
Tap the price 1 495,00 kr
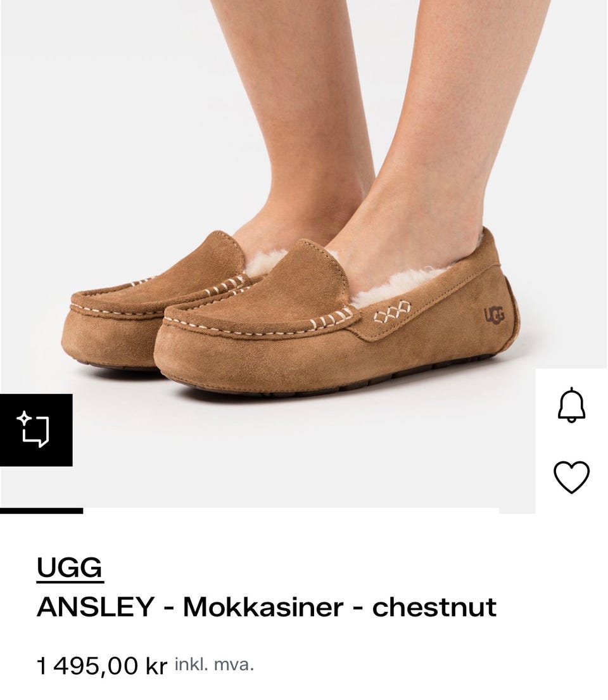[102, 666]
